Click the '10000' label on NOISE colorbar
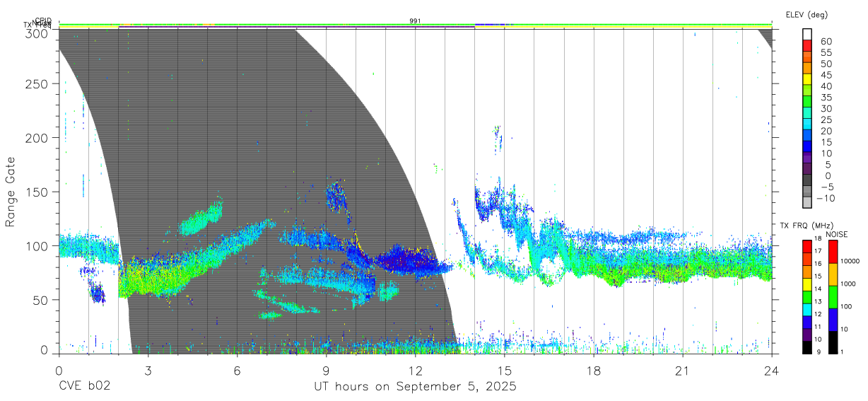 [x=851, y=261]
